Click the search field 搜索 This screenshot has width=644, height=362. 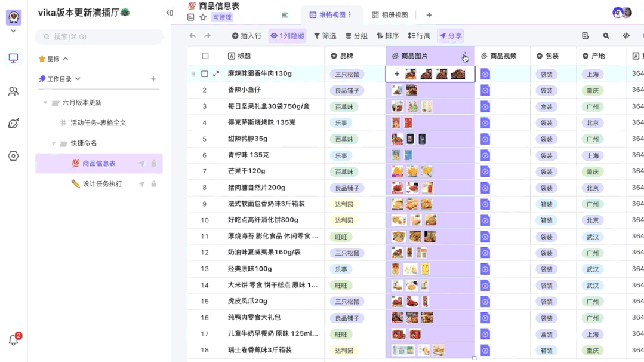[x=99, y=36]
